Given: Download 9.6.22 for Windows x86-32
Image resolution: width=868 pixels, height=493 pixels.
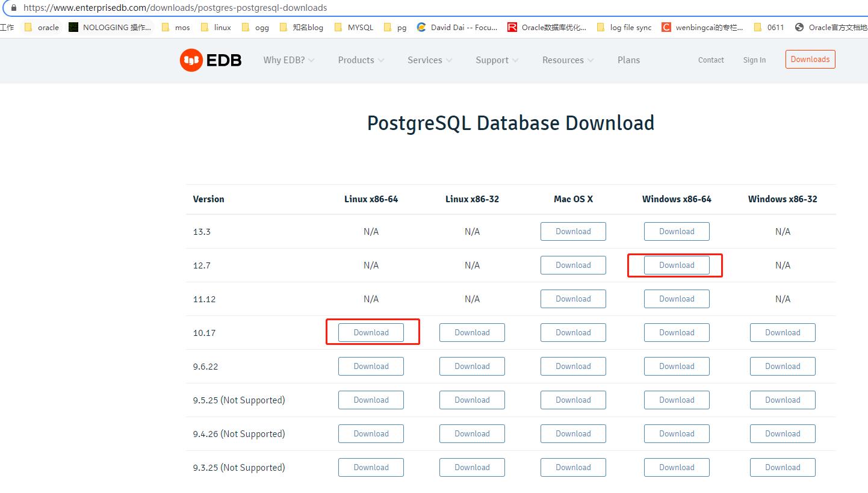Looking at the screenshot, I should point(783,366).
